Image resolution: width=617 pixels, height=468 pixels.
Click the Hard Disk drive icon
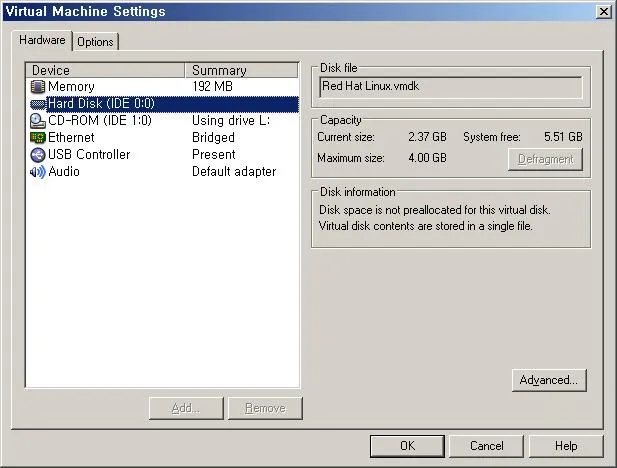(38, 104)
